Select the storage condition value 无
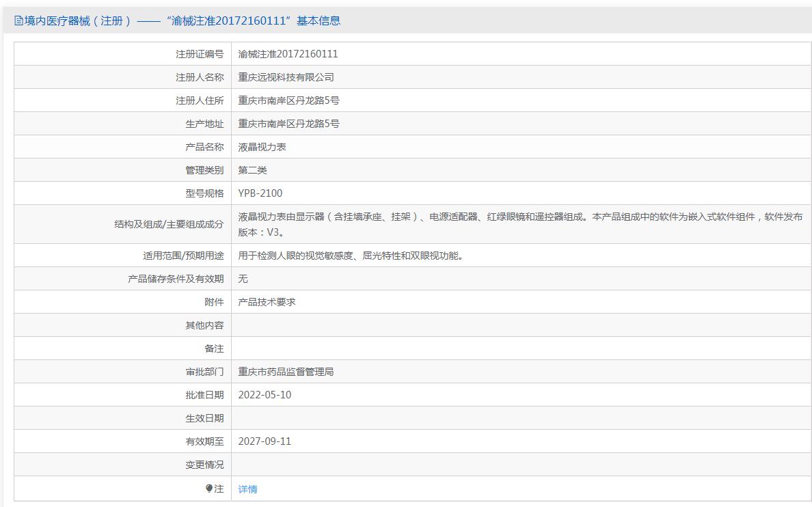 243,279
